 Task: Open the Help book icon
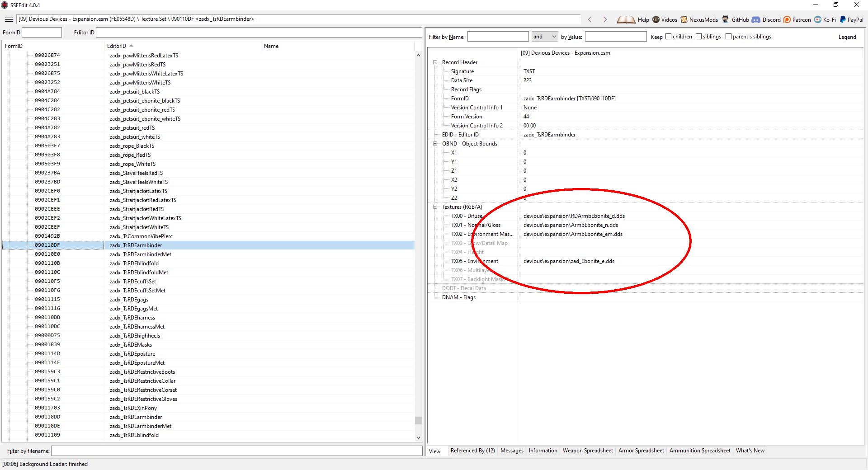626,19
